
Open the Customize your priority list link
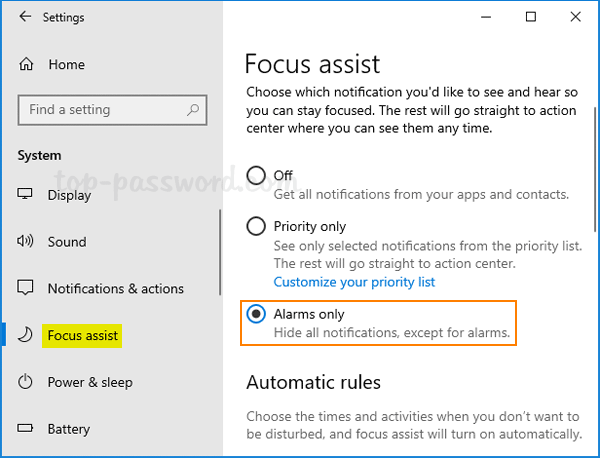(354, 282)
